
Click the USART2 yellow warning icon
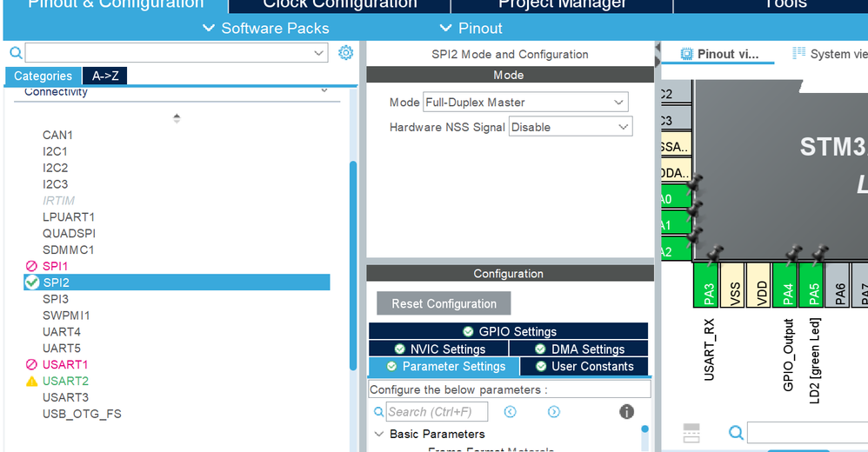[x=31, y=382]
